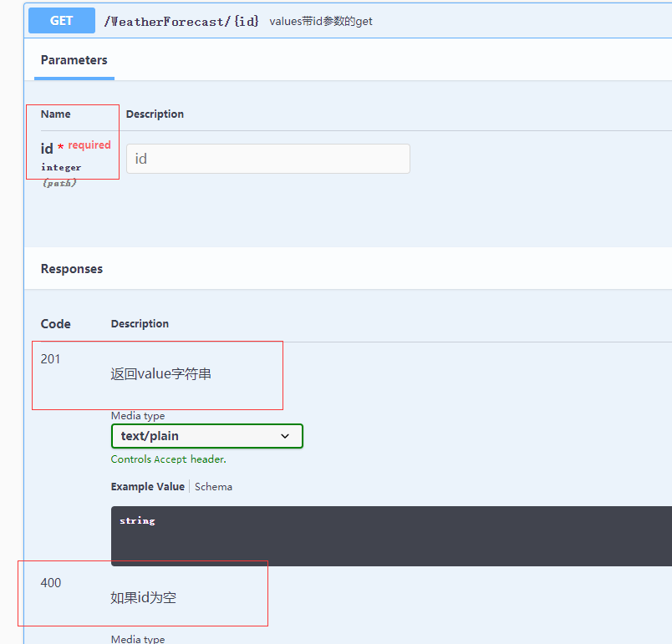Switch to the Schema view
This screenshot has width=672, height=644.
click(x=213, y=486)
